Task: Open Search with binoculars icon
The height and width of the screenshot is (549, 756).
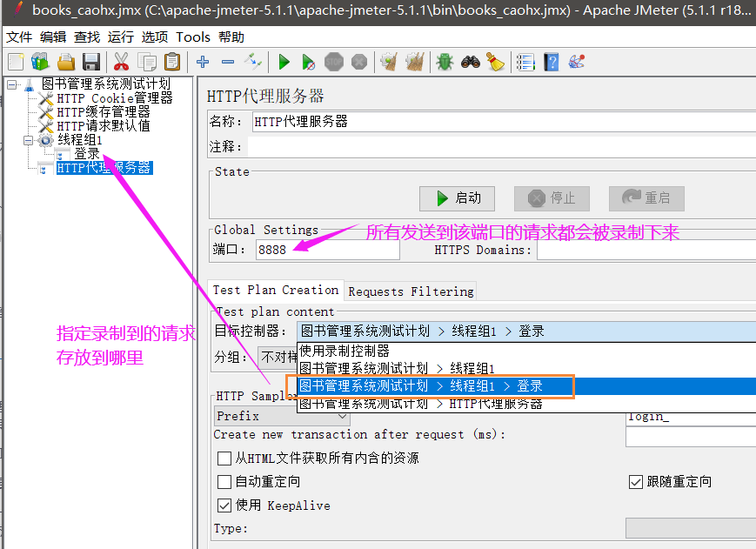Action: [x=471, y=62]
